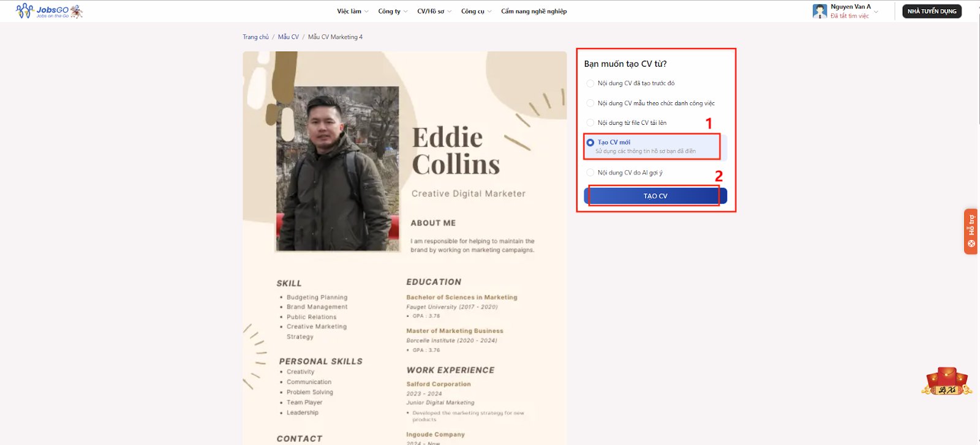Click the red lucky envelope icon
Viewport: 980px width, 445px height.
946,381
